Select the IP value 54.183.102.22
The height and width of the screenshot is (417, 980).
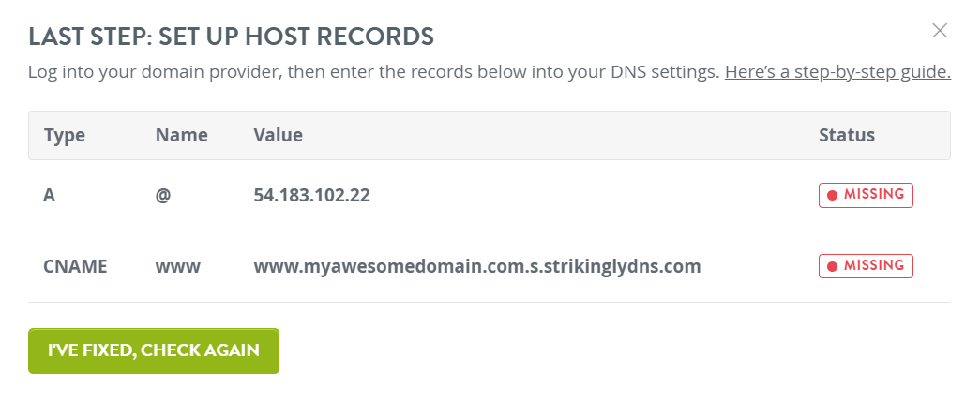pos(312,196)
